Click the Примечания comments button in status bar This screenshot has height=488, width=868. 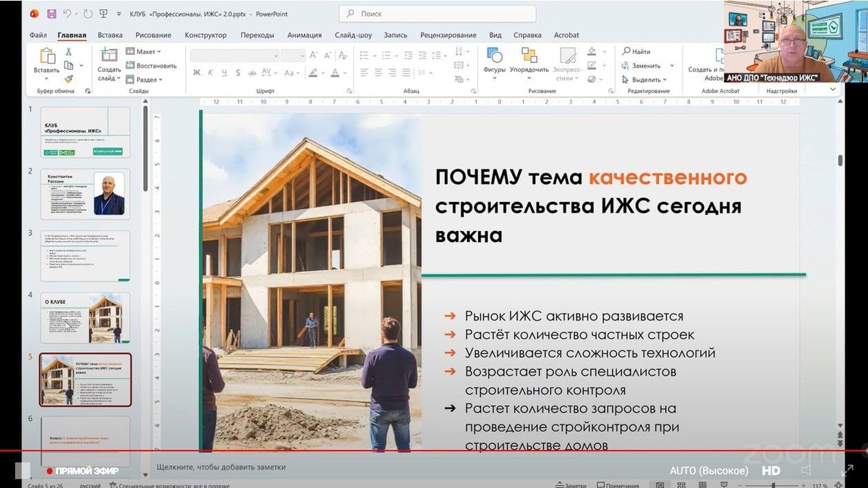coord(618,485)
